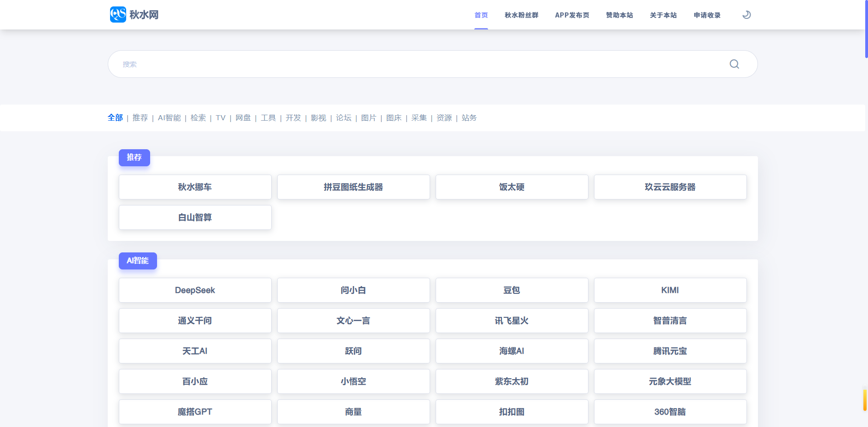Select the 网盘 category filter
The image size is (868, 427).
click(x=243, y=118)
